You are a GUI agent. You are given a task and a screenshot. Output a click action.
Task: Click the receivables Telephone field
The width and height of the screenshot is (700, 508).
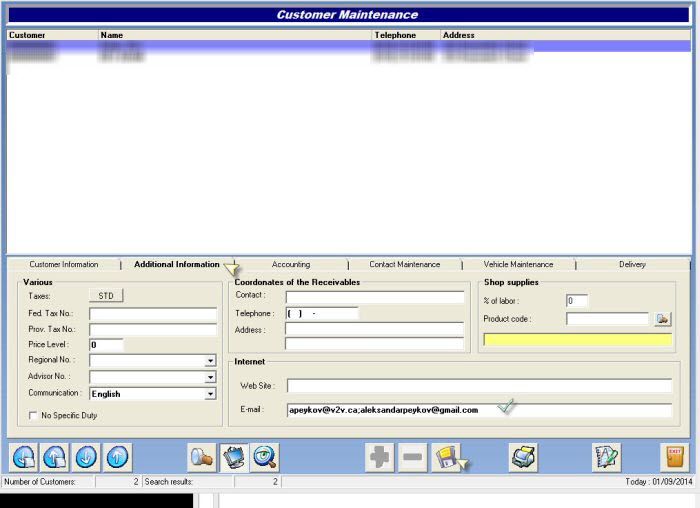pyautogui.click(x=322, y=313)
